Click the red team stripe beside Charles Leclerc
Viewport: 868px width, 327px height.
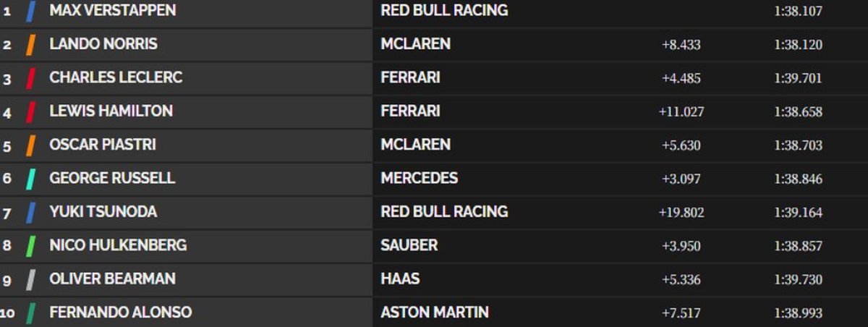pos(30,78)
